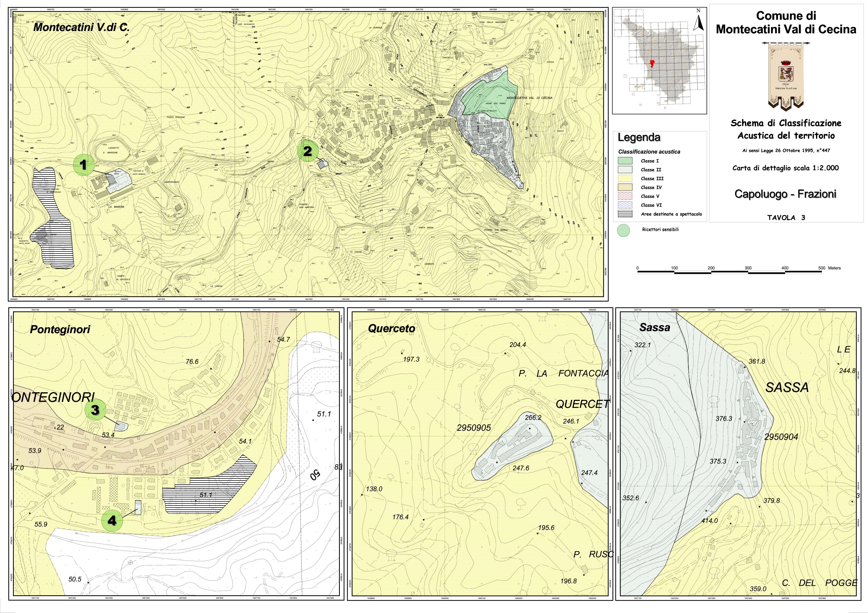Click the green sensitive receptor marker 2
The width and height of the screenshot is (868, 613).
point(308,151)
